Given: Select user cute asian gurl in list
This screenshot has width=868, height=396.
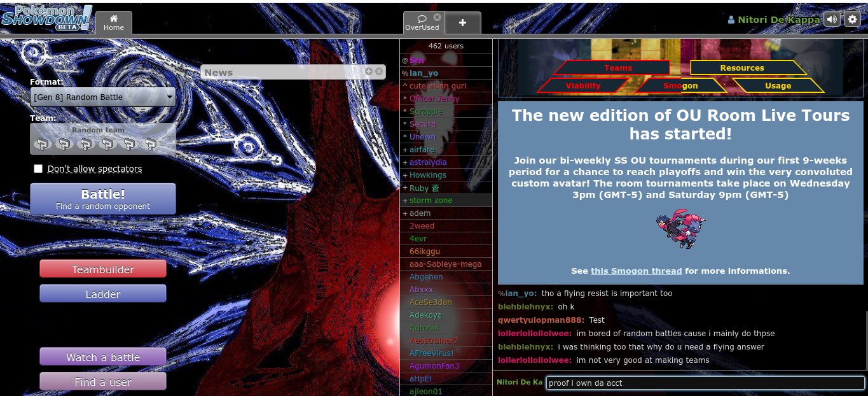Looking at the screenshot, I should click(446, 85).
